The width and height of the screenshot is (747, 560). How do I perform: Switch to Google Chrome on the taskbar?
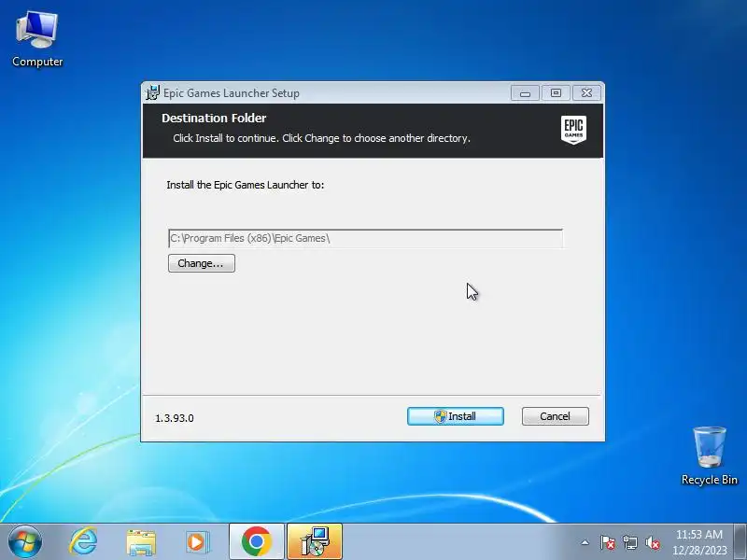click(256, 542)
